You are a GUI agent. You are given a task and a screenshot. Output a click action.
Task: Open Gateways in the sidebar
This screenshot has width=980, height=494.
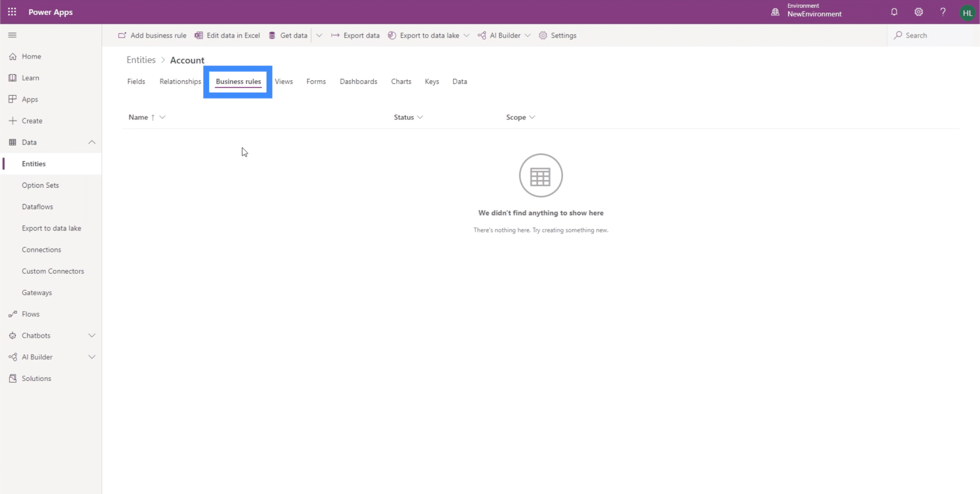(x=51, y=292)
